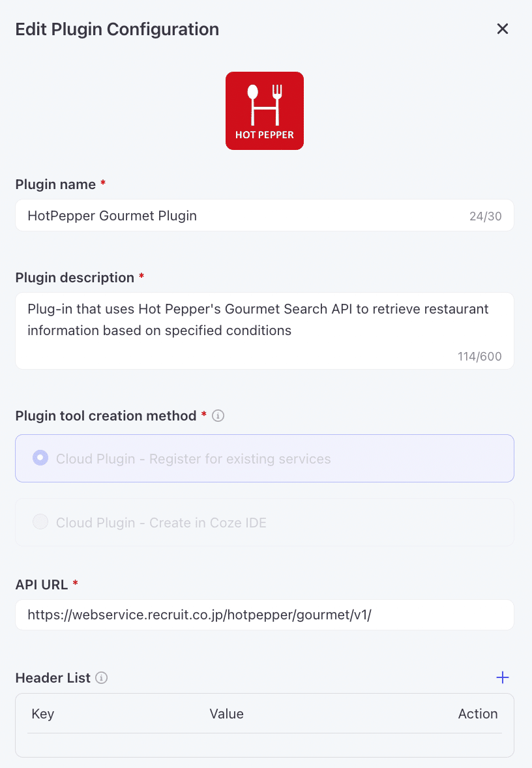
Task: Click the Key column header
Action: pos(43,714)
